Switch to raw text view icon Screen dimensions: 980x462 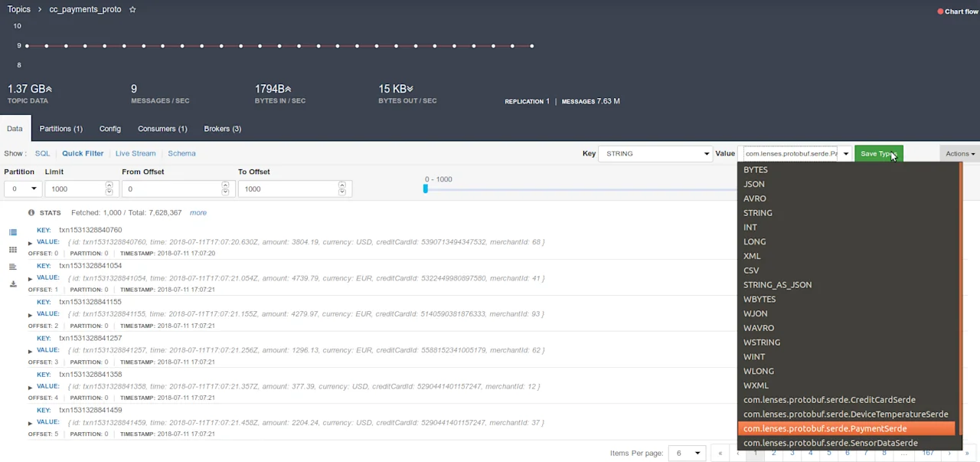coord(13,267)
